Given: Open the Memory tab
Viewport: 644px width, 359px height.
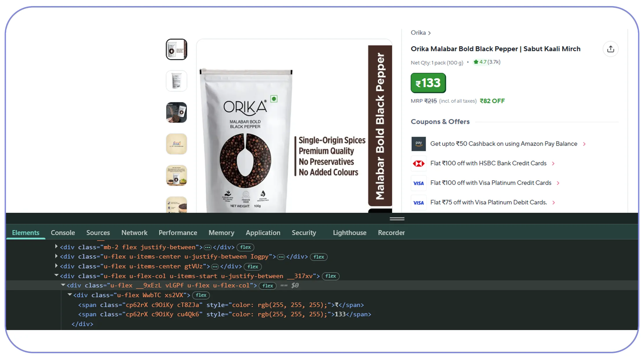Looking at the screenshot, I should coord(221,233).
